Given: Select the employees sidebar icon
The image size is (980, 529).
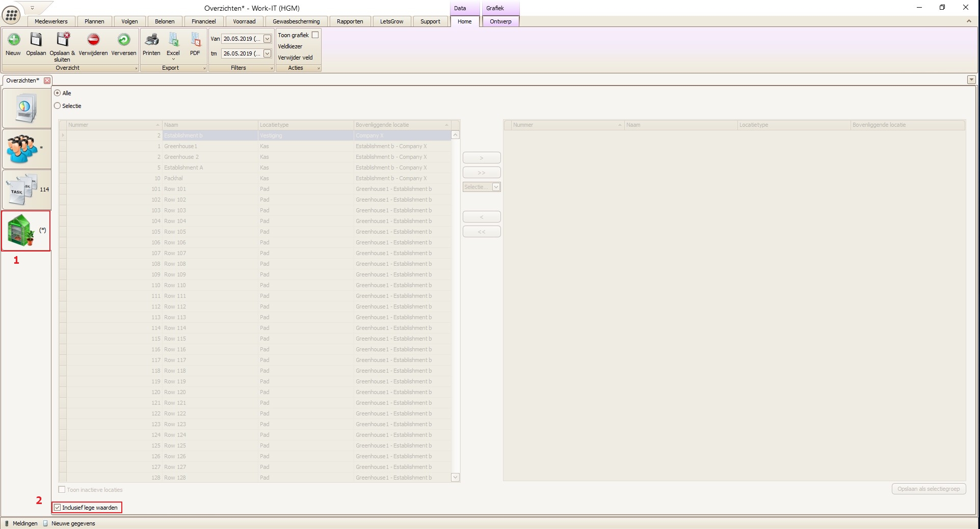Looking at the screenshot, I should point(26,149).
